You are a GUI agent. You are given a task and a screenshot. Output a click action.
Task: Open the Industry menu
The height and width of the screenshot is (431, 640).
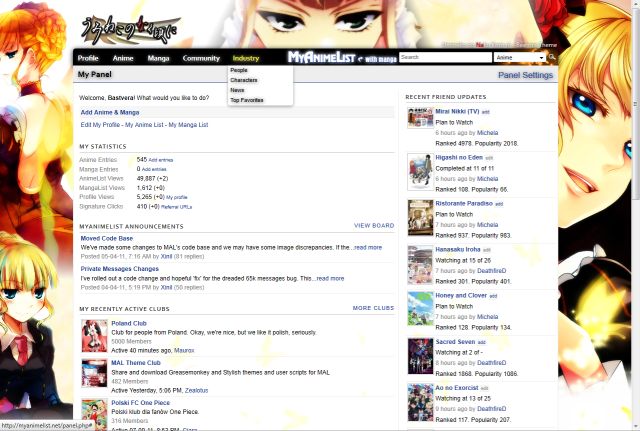pos(246,58)
